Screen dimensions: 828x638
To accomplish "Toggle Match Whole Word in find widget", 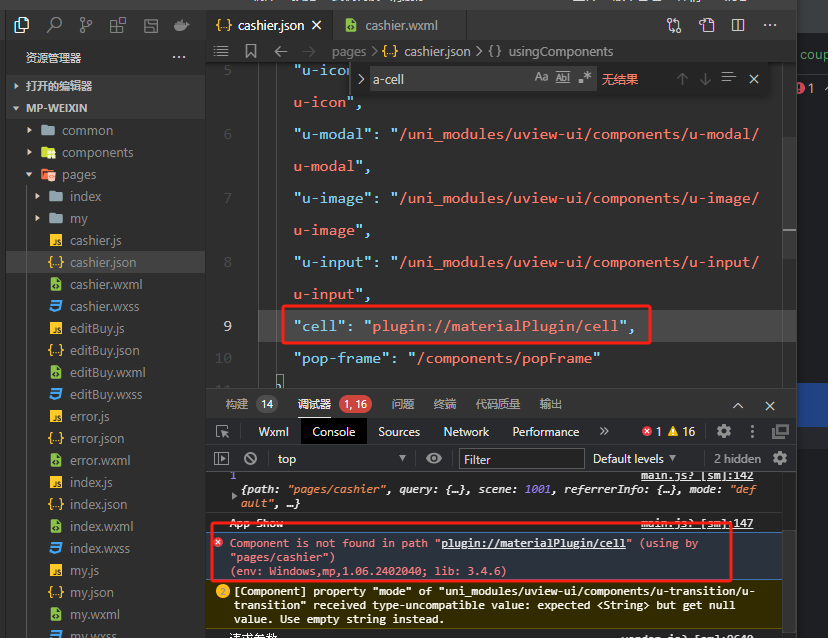I will coord(563,78).
